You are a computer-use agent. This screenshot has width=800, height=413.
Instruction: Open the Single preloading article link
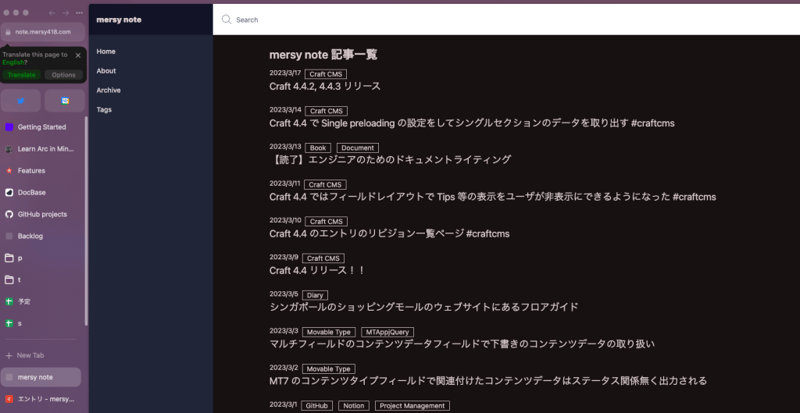click(x=472, y=123)
